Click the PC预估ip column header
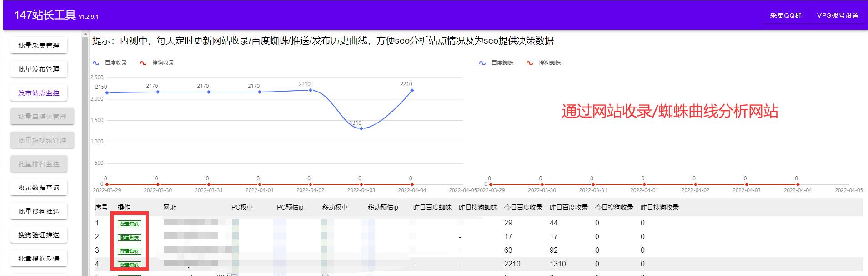This screenshot has width=868, height=276. point(290,207)
